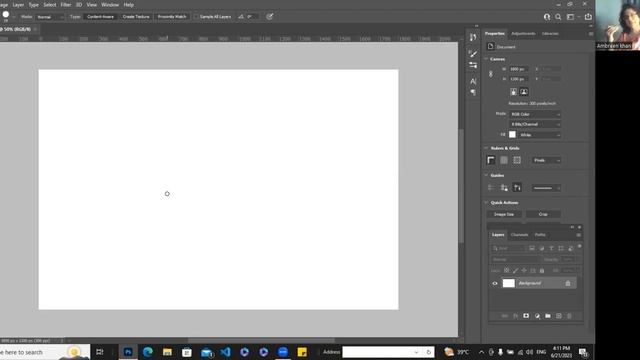The width and height of the screenshot is (640, 360).
Task: Select the Create Texture type button
Action: tap(136, 17)
